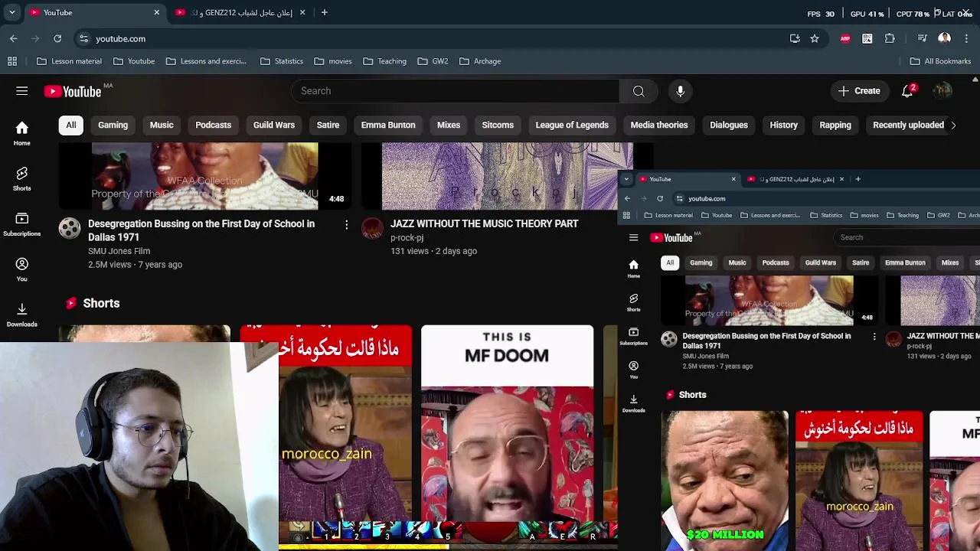
Task: Click the search magnifier button in main window
Action: point(639,91)
